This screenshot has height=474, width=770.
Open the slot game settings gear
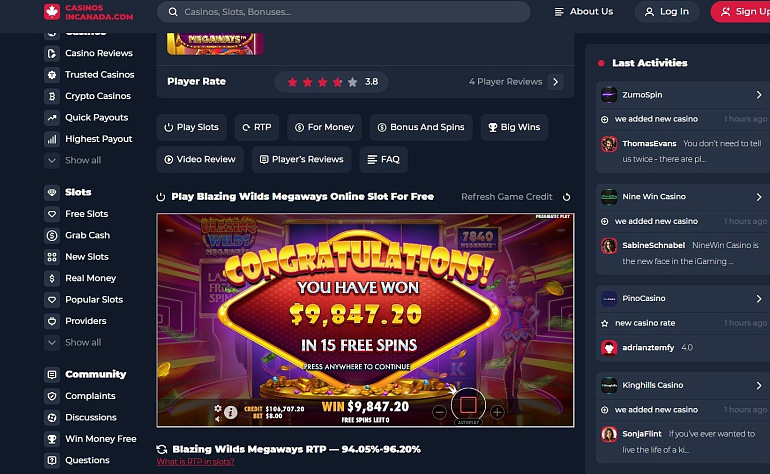pyautogui.click(x=218, y=409)
